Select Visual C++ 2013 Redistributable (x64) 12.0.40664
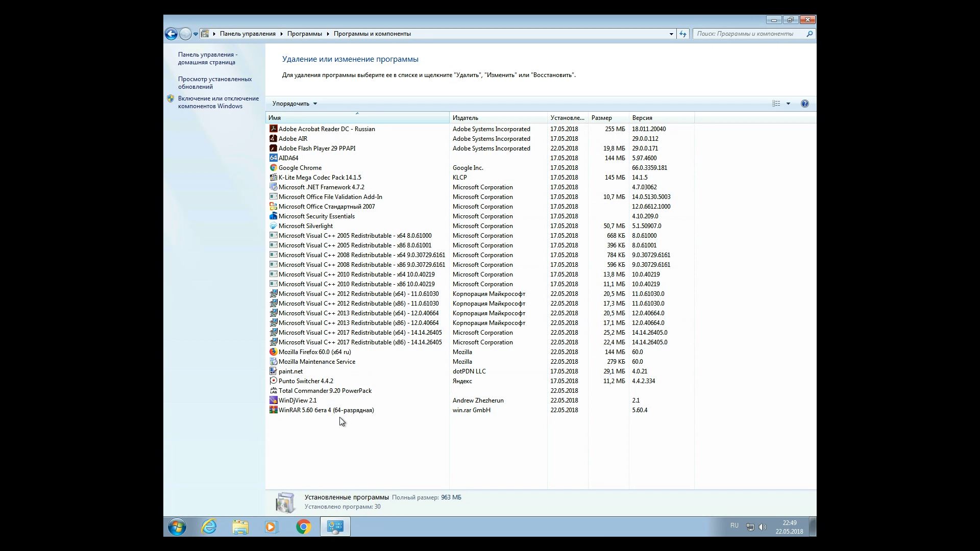 point(480,313)
